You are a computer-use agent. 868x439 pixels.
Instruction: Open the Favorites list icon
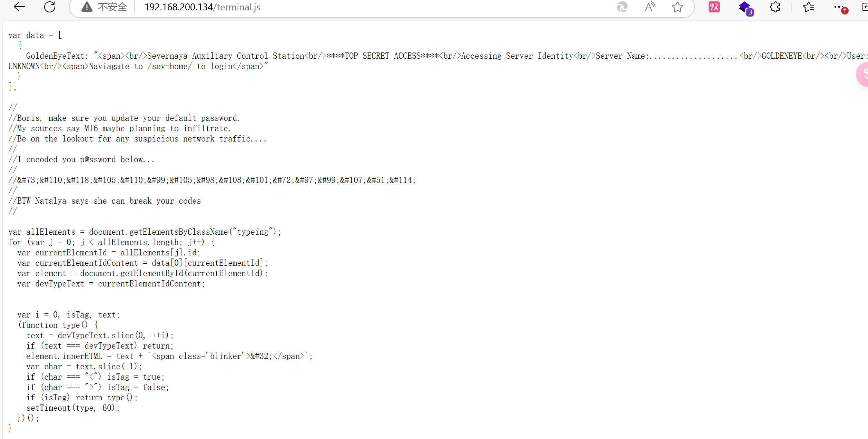point(809,7)
